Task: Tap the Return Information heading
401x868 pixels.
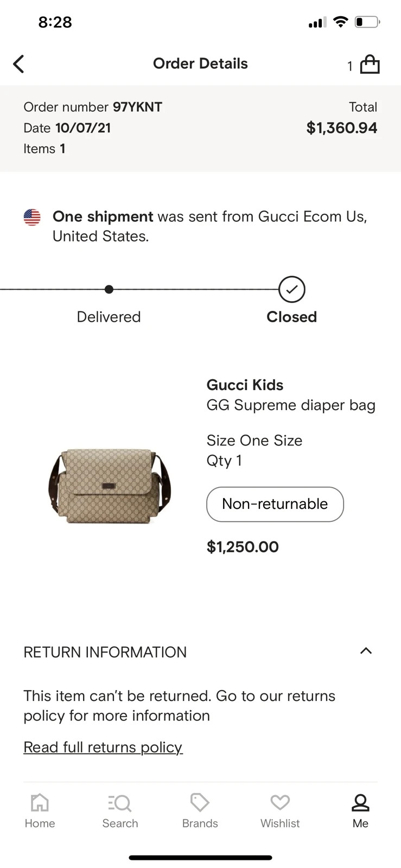Action: coord(105,652)
